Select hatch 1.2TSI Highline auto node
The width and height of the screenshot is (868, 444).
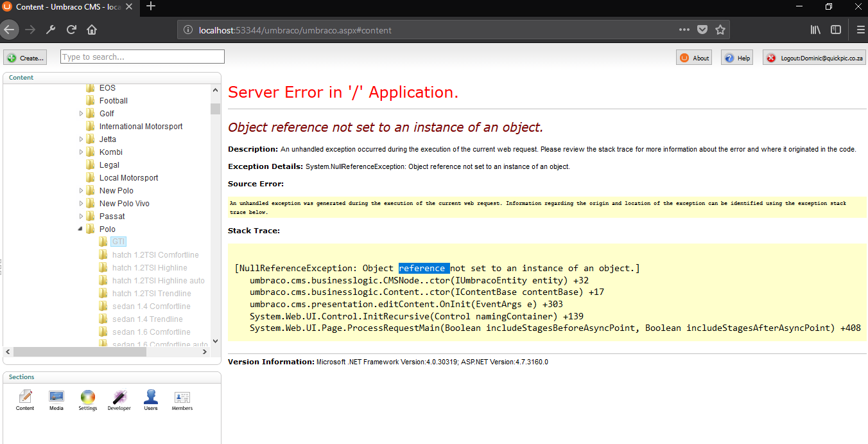pos(159,281)
